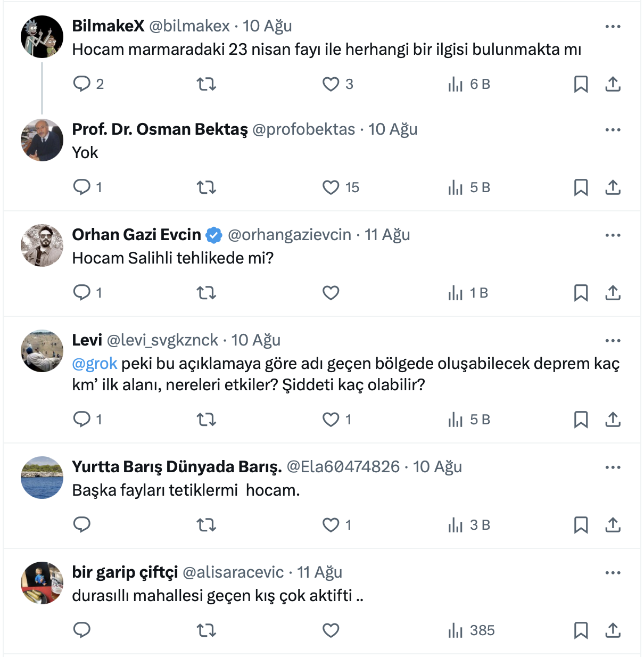The width and height of the screenshot is (644, 657).
Task: Like Orhan Gazi Evcin's tweet
Action: (x=331, y=293)
